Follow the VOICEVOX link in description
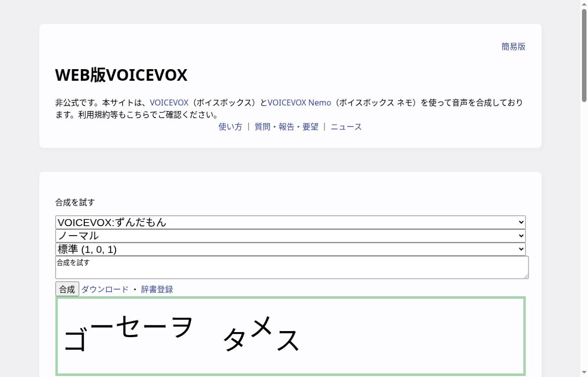The height and width of the screenshot is (377, 588). tap(169, 102)
